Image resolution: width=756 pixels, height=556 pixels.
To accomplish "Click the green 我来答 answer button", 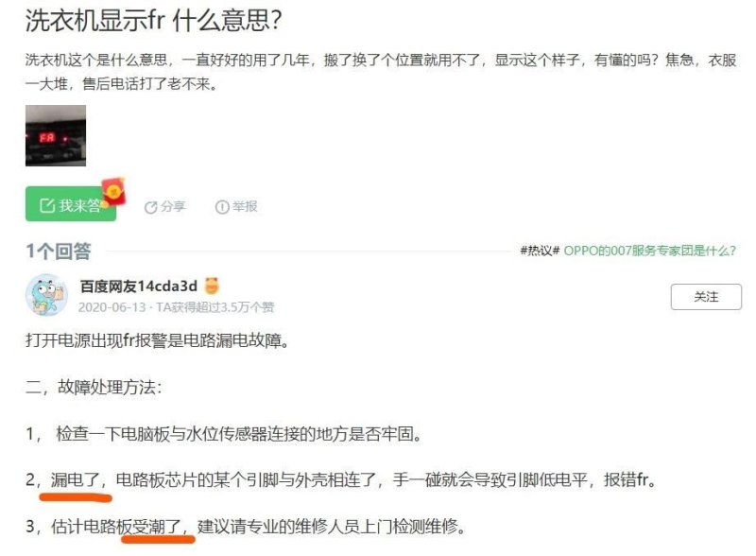I will click(x=71, y=204).
